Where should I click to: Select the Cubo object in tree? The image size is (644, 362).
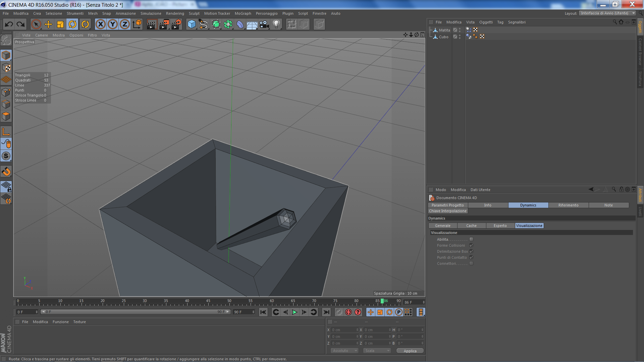[x=443, y=37]
